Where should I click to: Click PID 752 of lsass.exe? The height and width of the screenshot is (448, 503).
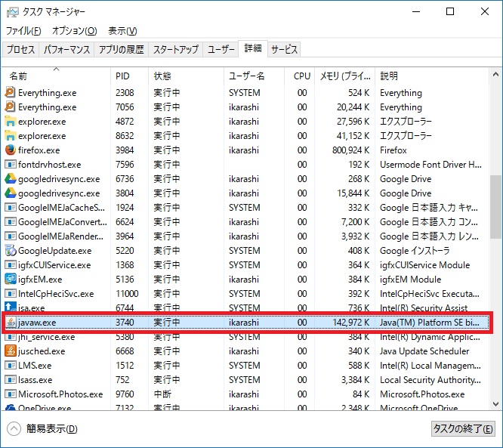(x=122, y=380)
